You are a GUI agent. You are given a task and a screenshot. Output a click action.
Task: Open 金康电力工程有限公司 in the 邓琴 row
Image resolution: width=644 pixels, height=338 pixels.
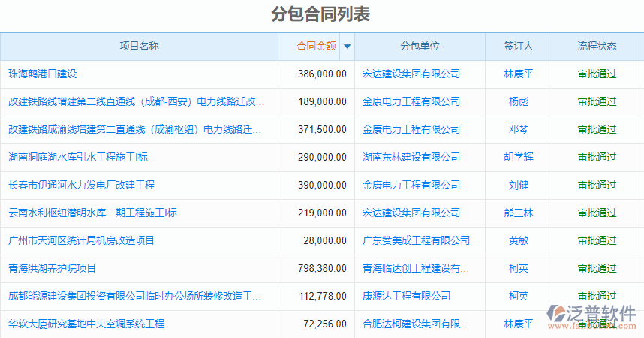tap(411, 129)
